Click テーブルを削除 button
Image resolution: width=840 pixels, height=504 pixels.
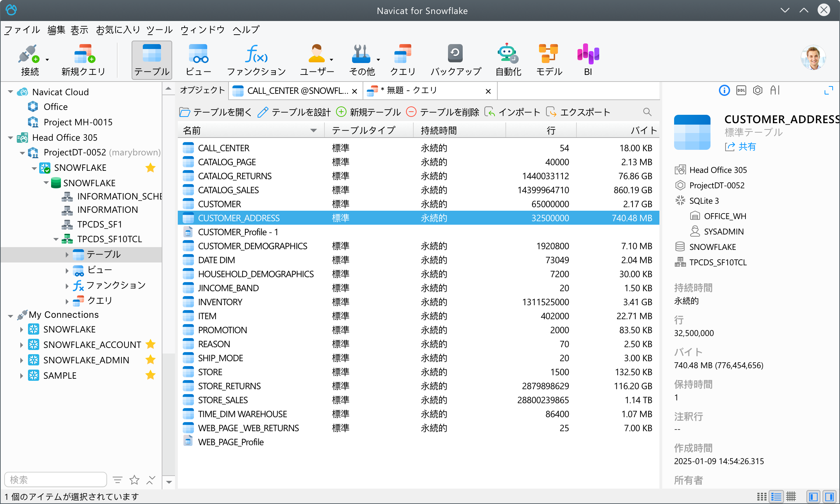[442, 112]
